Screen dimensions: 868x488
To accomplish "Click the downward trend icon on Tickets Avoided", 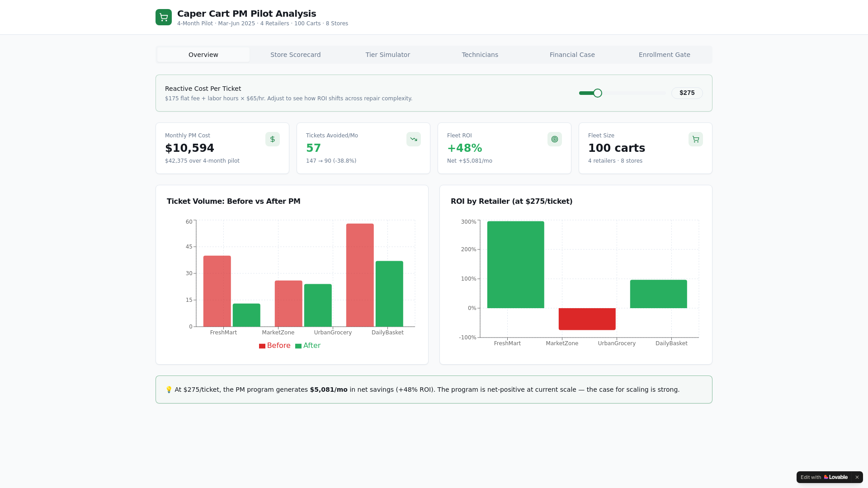I will click(x=413, y=139).
